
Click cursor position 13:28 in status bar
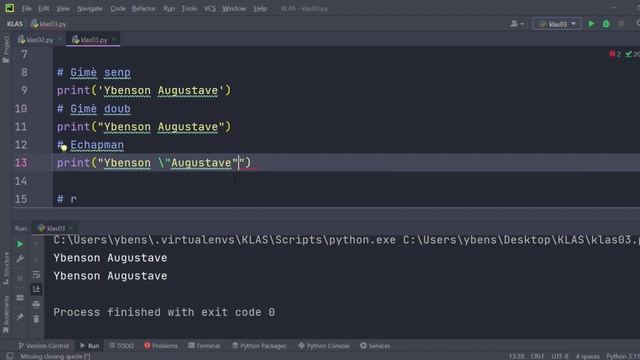pos(516,356)
